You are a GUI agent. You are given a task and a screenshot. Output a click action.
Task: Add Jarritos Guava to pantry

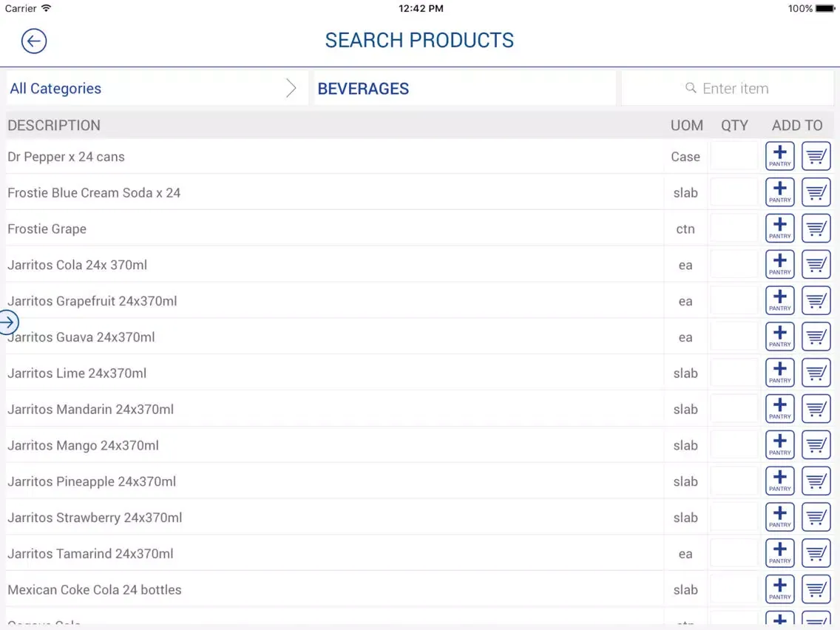click(779, 336)
